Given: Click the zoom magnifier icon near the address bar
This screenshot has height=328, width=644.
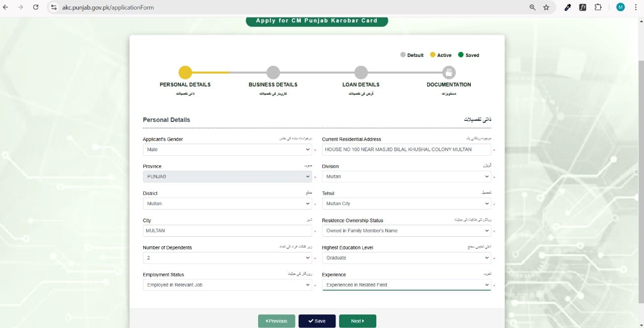Looking at the screenshot, I should [x=531, y=7].
